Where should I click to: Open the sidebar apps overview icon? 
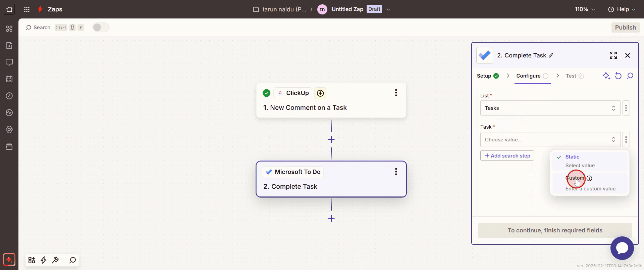[x=9, y=29]
